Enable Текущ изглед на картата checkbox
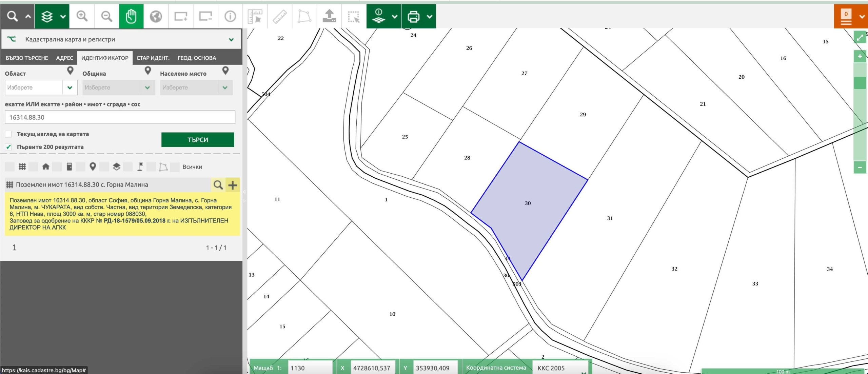The image size is (868, 374). [8, 134]
